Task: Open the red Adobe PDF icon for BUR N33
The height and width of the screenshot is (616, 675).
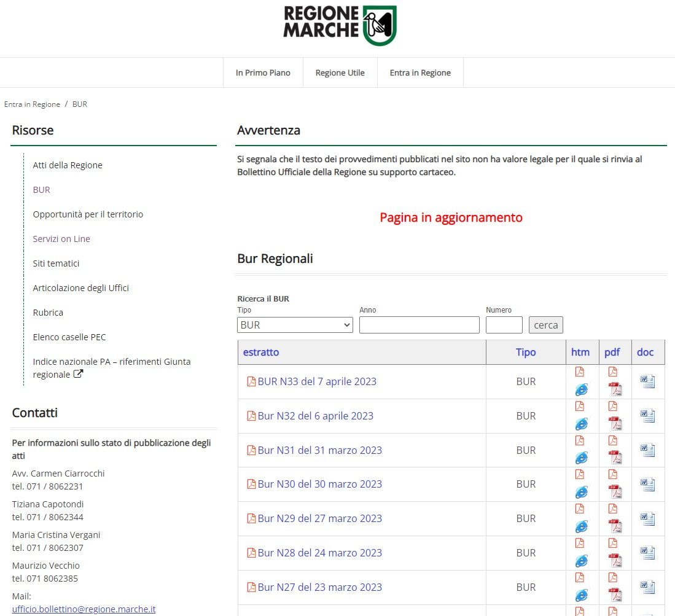Action: click(615, 389)
